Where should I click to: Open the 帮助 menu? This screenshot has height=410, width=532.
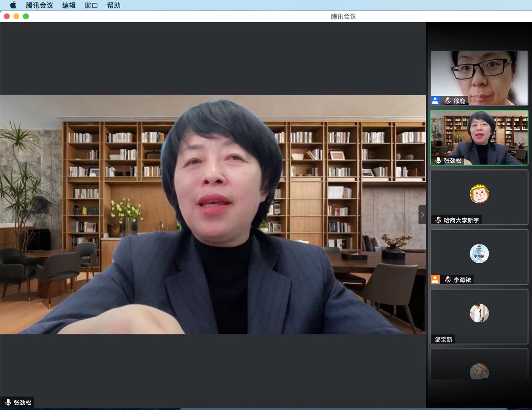pyautogui.click(x=113, y=5)
